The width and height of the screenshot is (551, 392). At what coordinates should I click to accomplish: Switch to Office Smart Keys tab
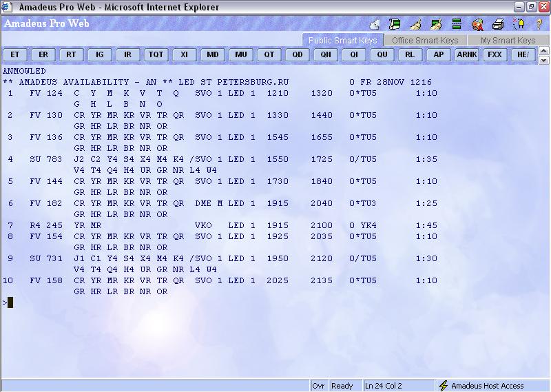[425, 41]
